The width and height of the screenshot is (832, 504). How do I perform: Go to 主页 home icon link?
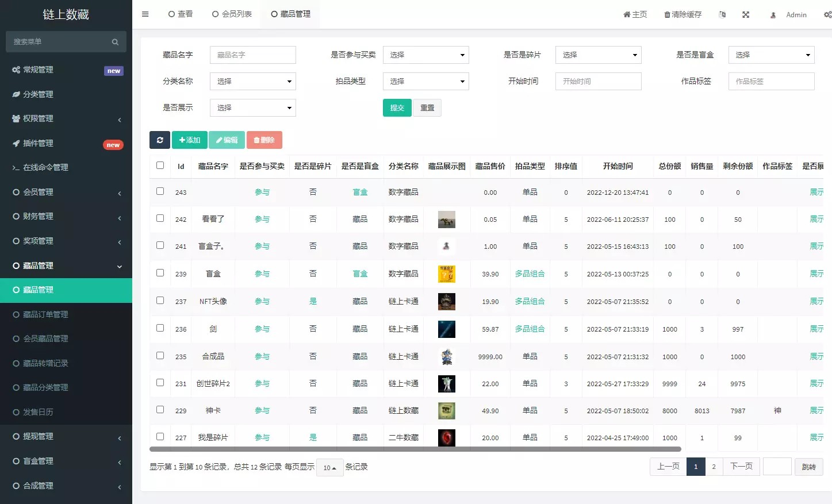pyautogui.click(x=635, y=15)
